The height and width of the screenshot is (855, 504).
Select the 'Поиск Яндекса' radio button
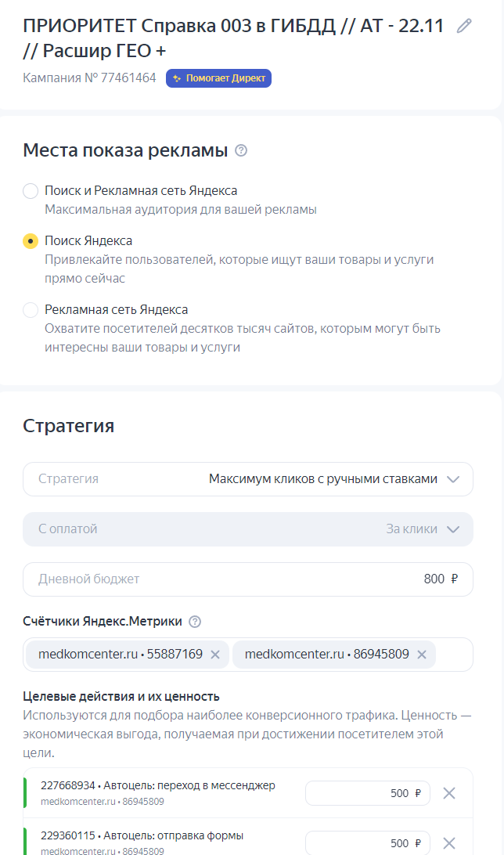tap(30, 240)
